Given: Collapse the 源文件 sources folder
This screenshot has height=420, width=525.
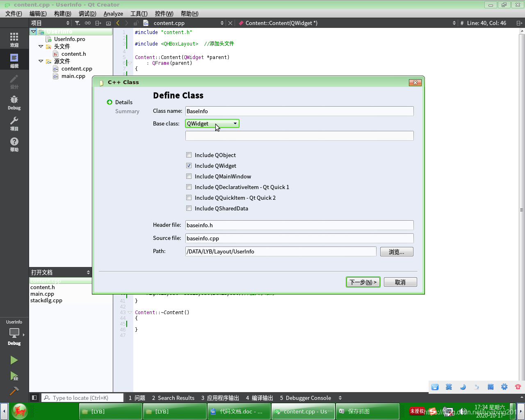Looking at the screenshot, I should click(x=41, y=61).
